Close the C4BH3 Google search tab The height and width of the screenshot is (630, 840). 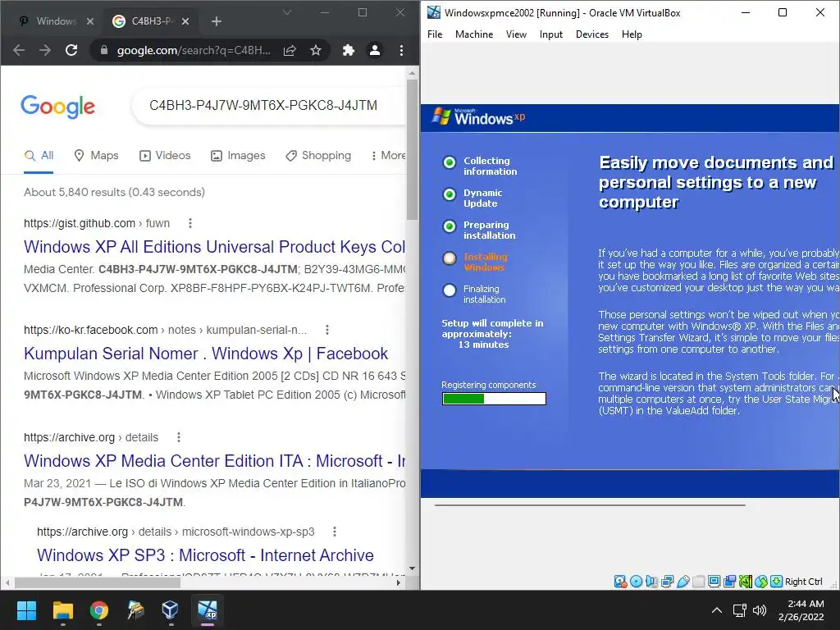pos(185,21)
